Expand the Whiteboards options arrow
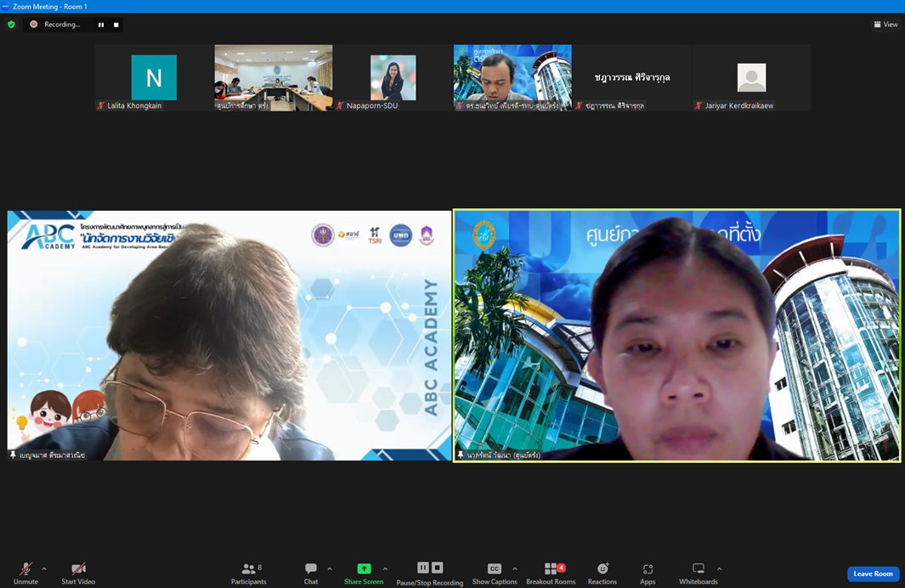Screen dimensions: 905x588 (720, 569)
